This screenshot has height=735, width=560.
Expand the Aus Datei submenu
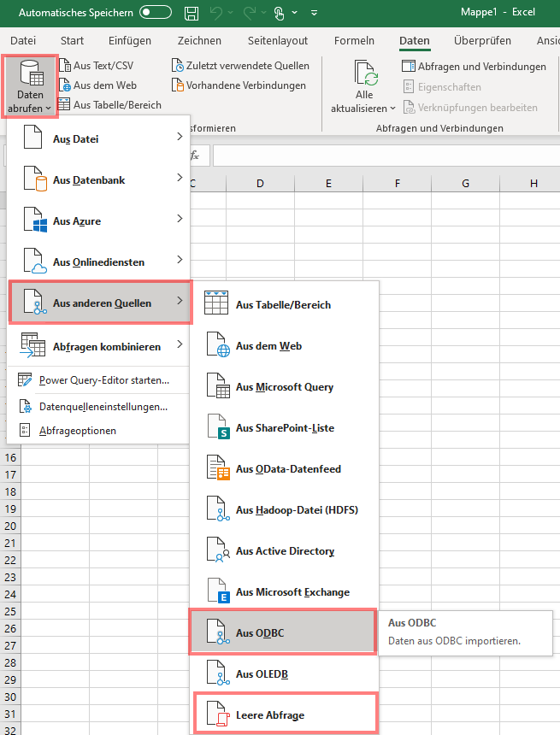click(x=98, y=138)
